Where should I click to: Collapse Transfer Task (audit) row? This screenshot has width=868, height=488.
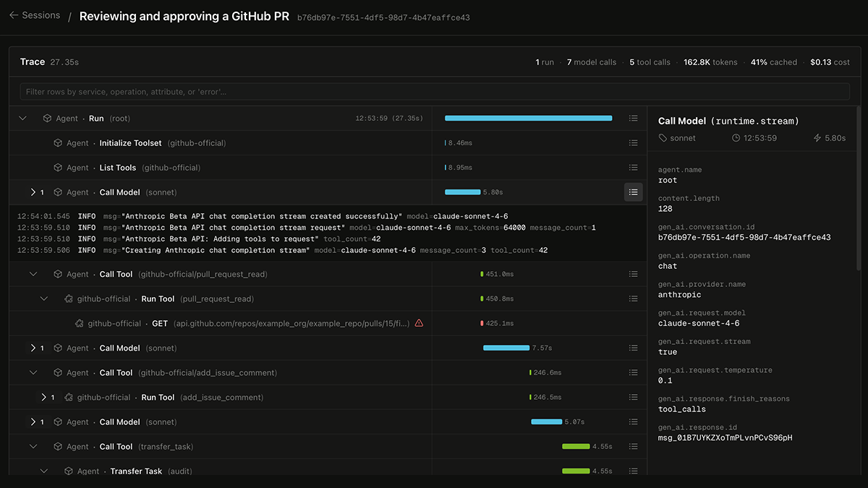44,471
